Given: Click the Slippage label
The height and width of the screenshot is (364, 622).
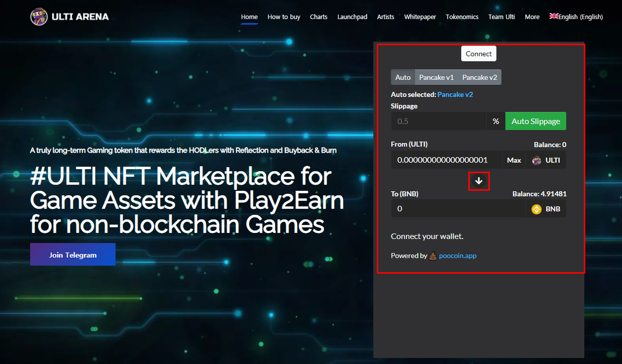Looking at the screenshot, I should (404, 106).
